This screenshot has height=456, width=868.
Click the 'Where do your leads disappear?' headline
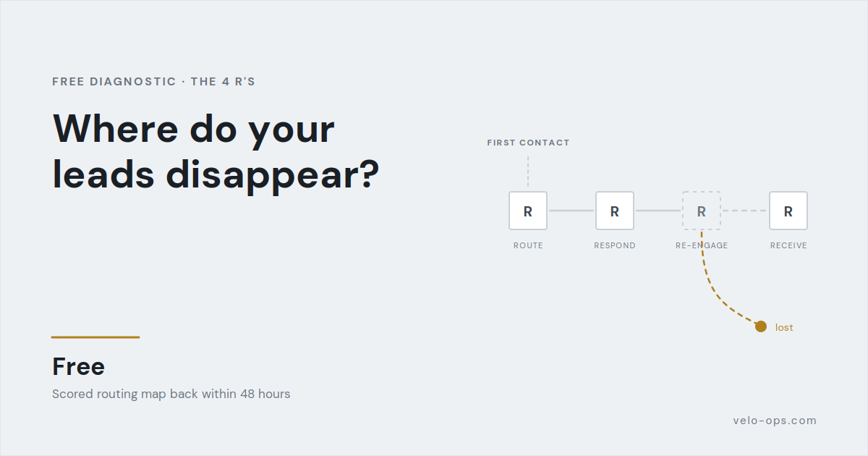click(216, 151)
